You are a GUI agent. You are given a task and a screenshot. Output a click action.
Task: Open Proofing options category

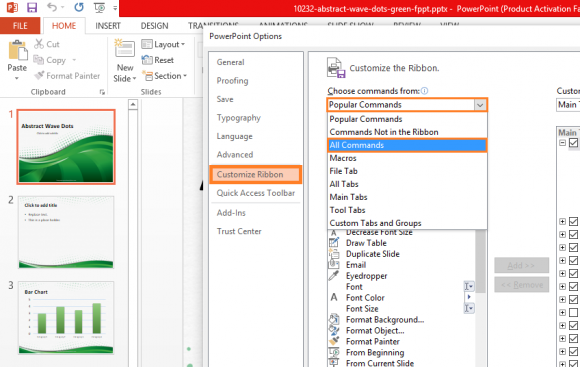[232, 81]
